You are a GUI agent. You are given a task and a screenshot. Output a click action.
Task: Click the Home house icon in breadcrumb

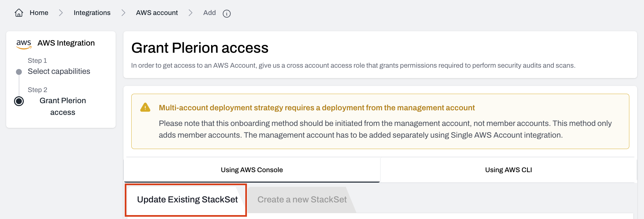click(x=19, y=13)
